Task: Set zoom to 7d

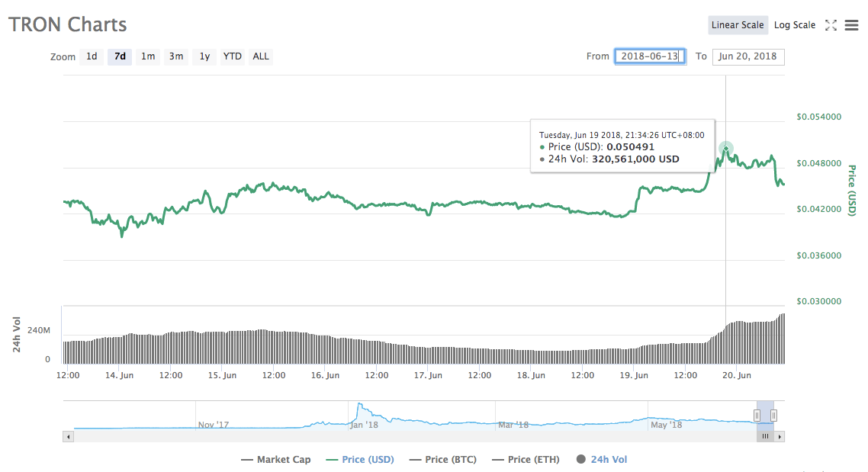Action: click(x=120, y=56)
